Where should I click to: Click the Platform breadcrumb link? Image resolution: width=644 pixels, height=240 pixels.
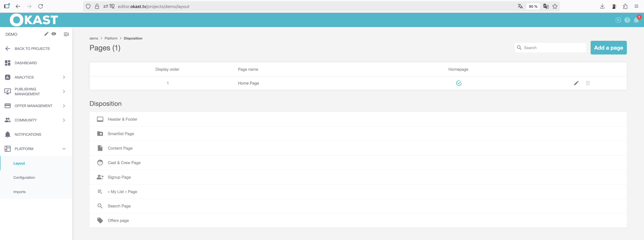111,38
